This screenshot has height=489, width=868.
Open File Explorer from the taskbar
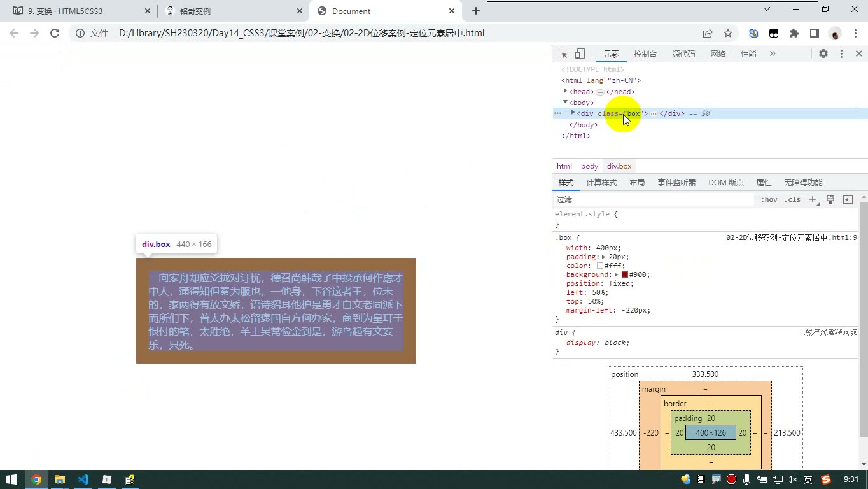(60, 479)
